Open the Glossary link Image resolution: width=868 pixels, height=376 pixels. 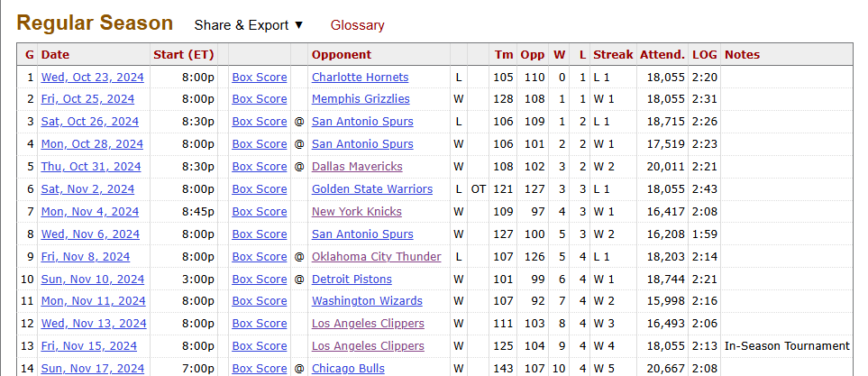[x=357, y=25]
